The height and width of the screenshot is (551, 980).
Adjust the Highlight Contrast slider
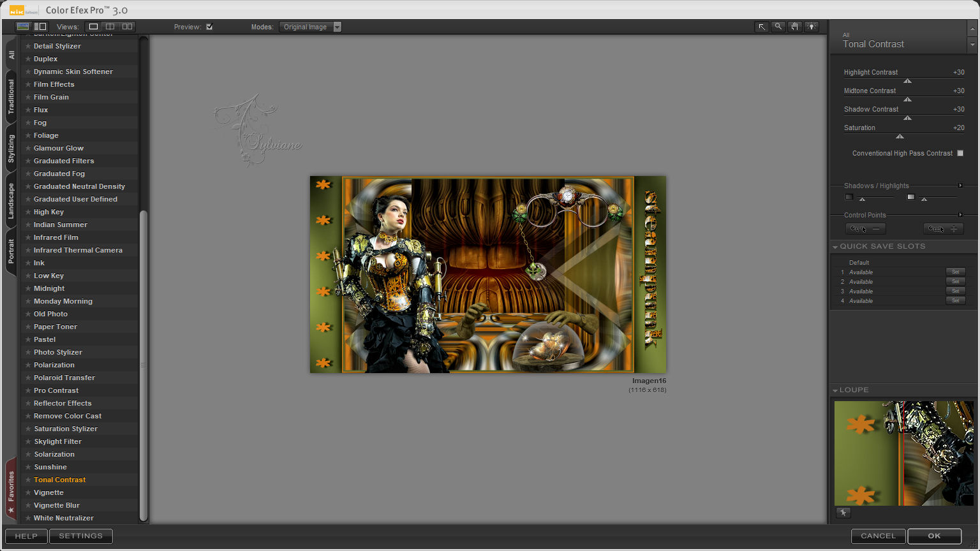pyautogui.click(x=907, y=81)
